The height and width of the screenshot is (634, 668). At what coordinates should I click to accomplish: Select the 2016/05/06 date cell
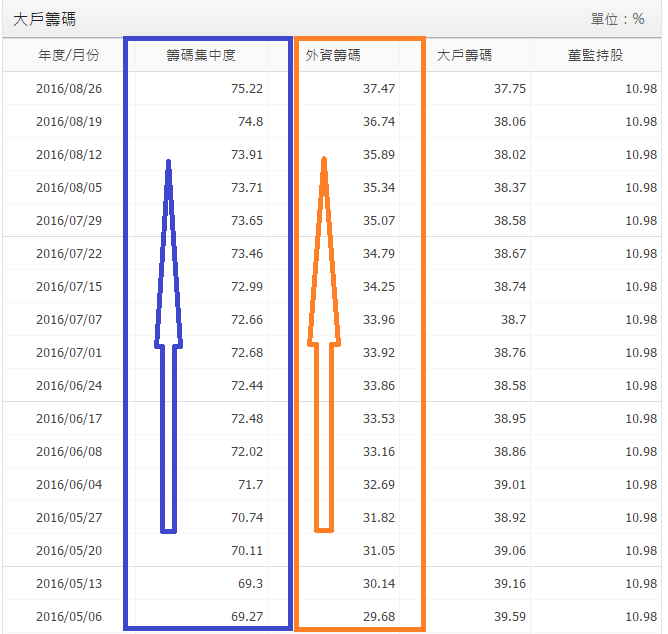click(69, 617)
